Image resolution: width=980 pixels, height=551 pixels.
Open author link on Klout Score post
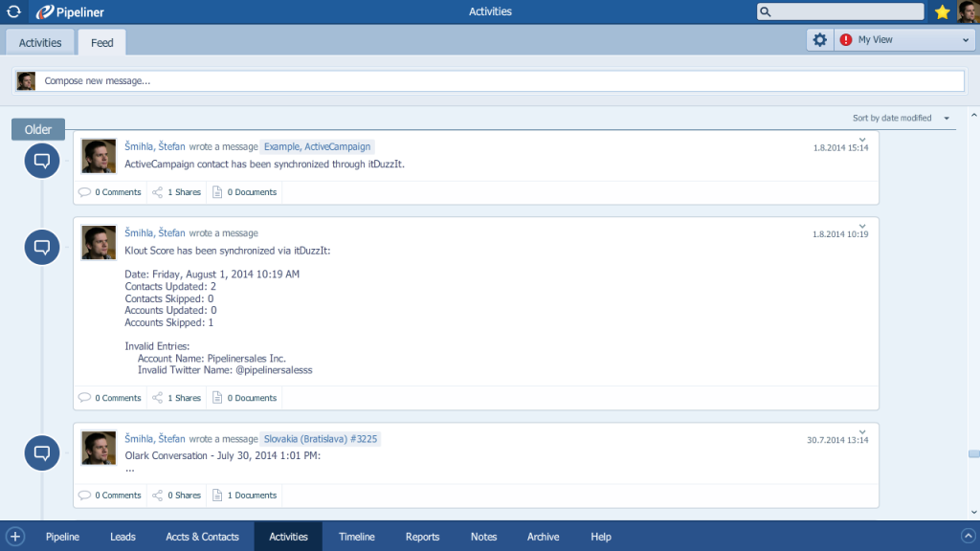tap(155, 232)
